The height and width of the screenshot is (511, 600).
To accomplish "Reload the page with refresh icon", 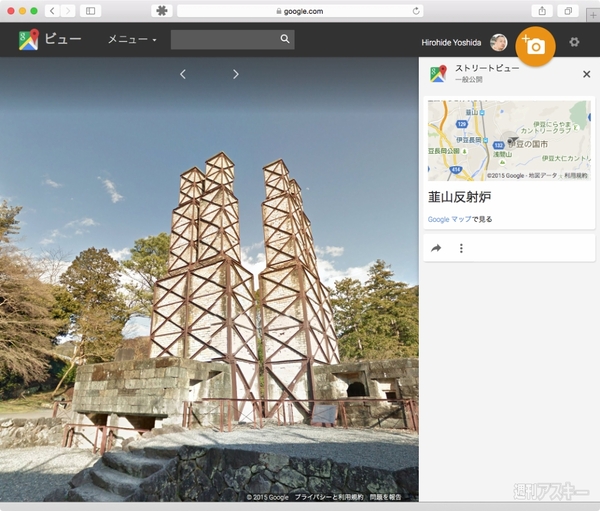I will (x=416, y=11).
